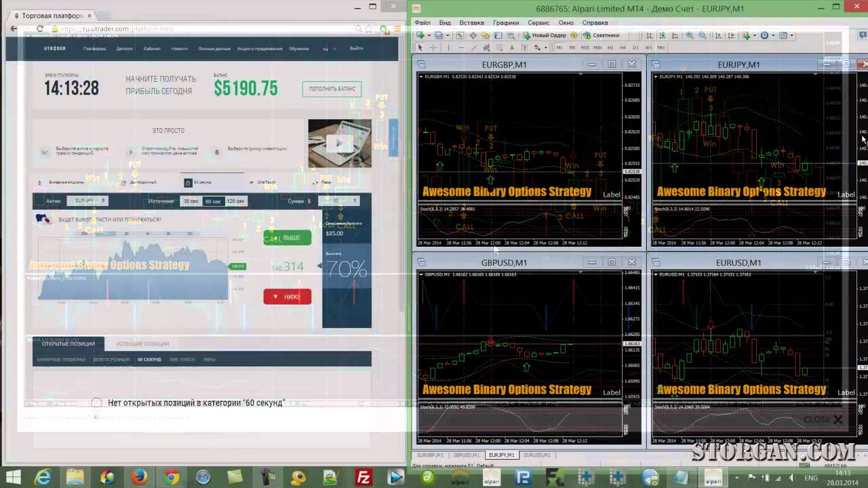Screen dimensions: 868x488
Task: Open the Графики menu
Action: [506, 22]
